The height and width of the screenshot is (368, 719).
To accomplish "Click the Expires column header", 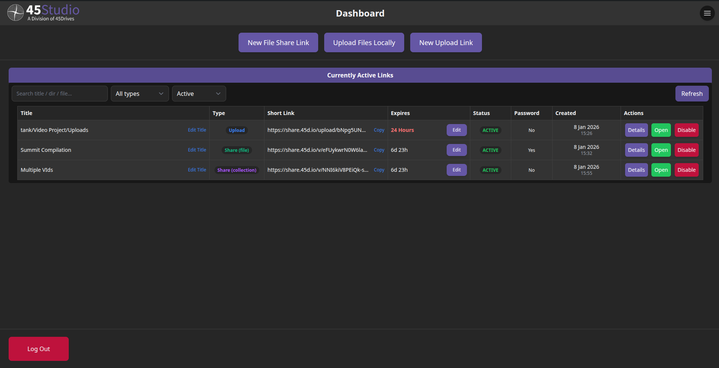I will pyautogui.click(x=400, y=113).
